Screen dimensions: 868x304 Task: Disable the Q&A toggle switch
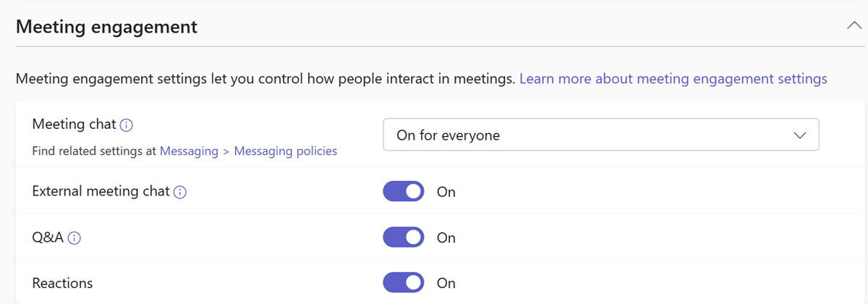(x=404, y=237)
